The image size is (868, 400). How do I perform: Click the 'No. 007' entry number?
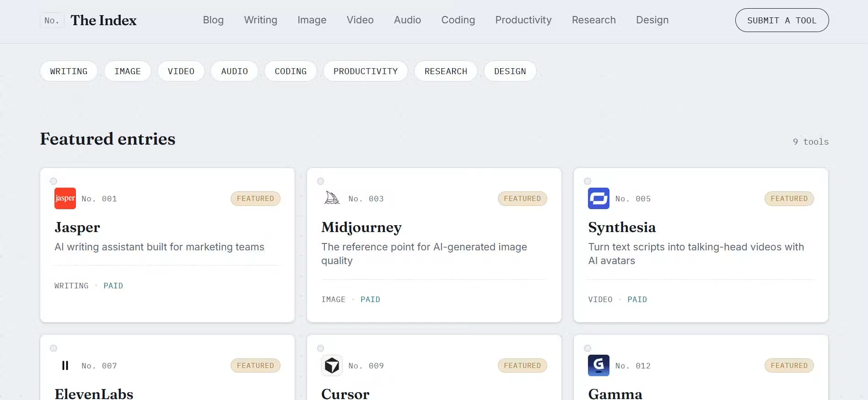pos(99,366)
